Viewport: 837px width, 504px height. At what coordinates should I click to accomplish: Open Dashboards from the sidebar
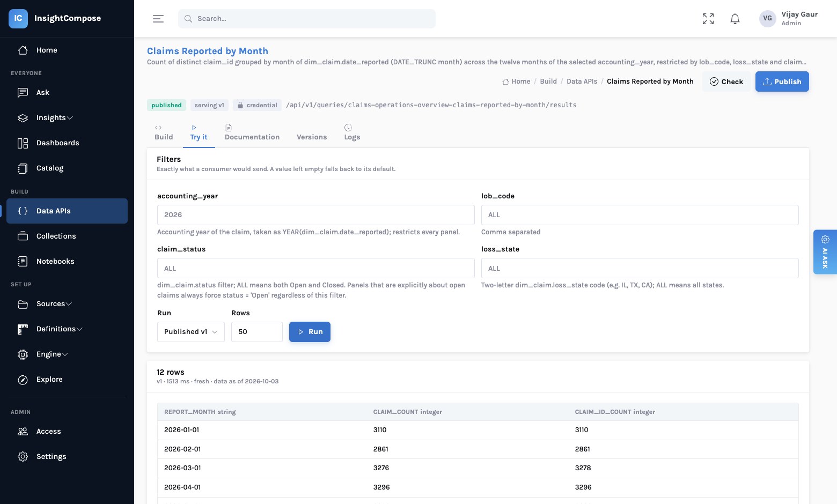(67, 143)
